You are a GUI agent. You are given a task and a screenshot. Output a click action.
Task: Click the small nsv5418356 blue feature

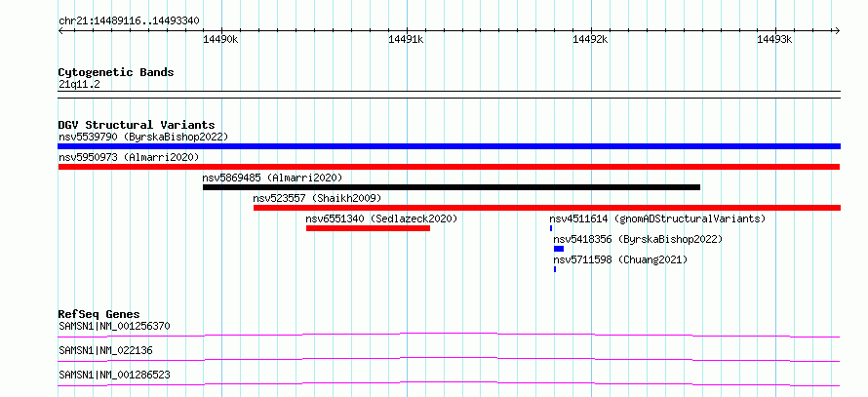pyautogui.click(x=559, y=249)
